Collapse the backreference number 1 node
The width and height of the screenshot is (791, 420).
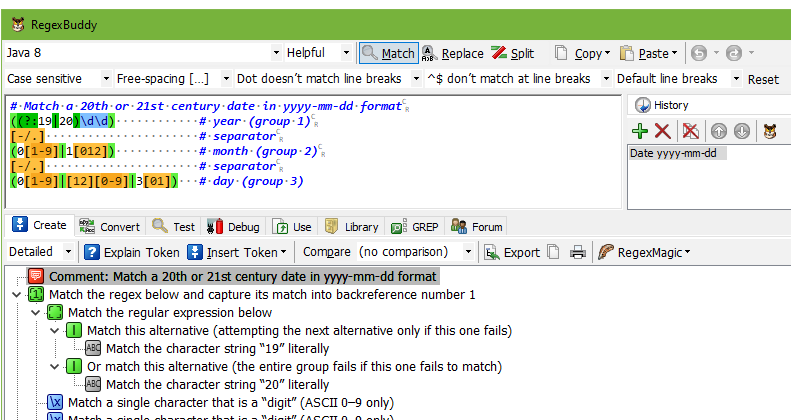coord(16,294)
